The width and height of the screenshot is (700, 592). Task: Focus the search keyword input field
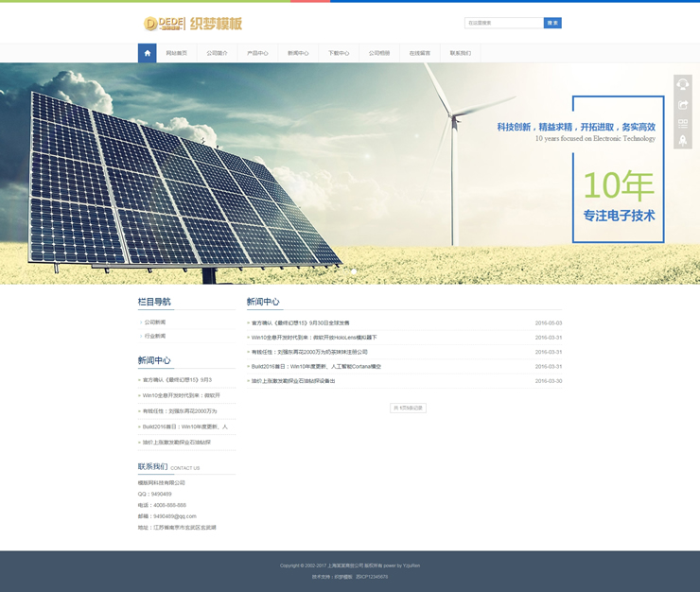point(503,23)
